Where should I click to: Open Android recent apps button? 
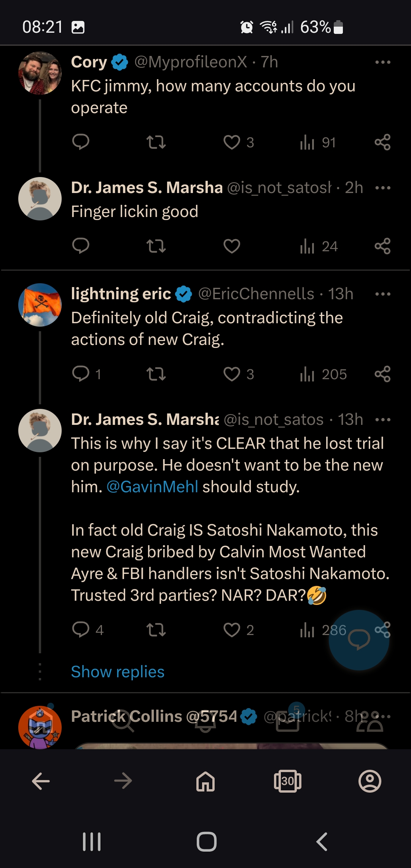pyautogui.click(x=92, y=842)
